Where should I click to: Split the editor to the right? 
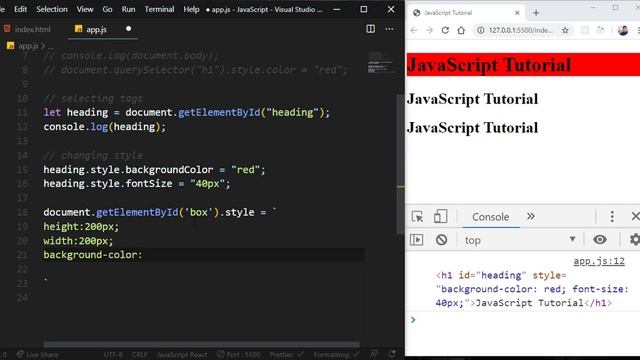[x=371, y=29]
